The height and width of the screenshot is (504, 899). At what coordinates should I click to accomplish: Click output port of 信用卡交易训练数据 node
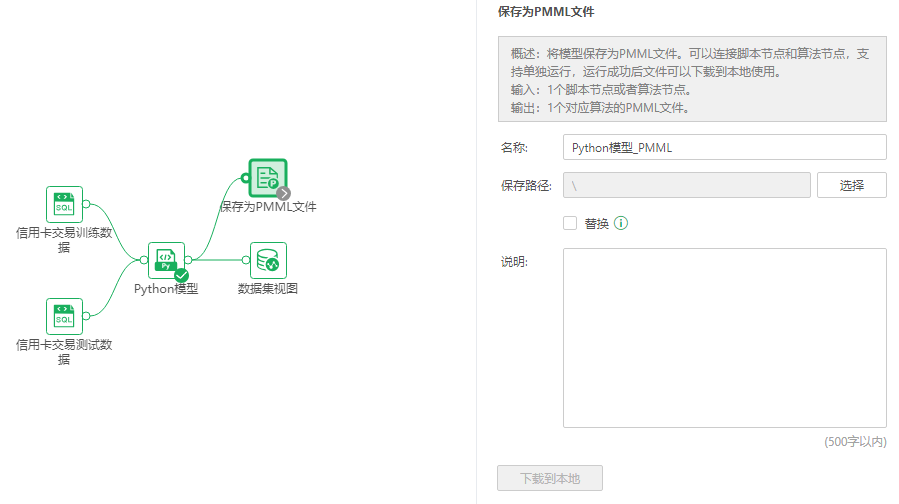coord(86,204)
